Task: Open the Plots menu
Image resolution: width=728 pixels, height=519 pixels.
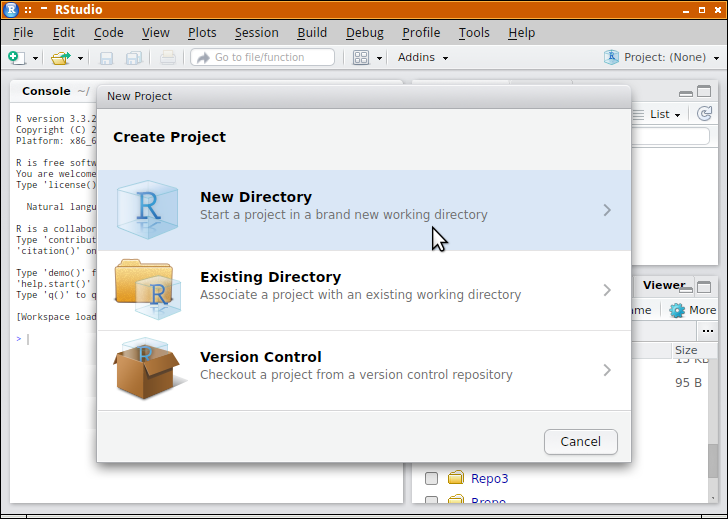Action: point(202,33)
